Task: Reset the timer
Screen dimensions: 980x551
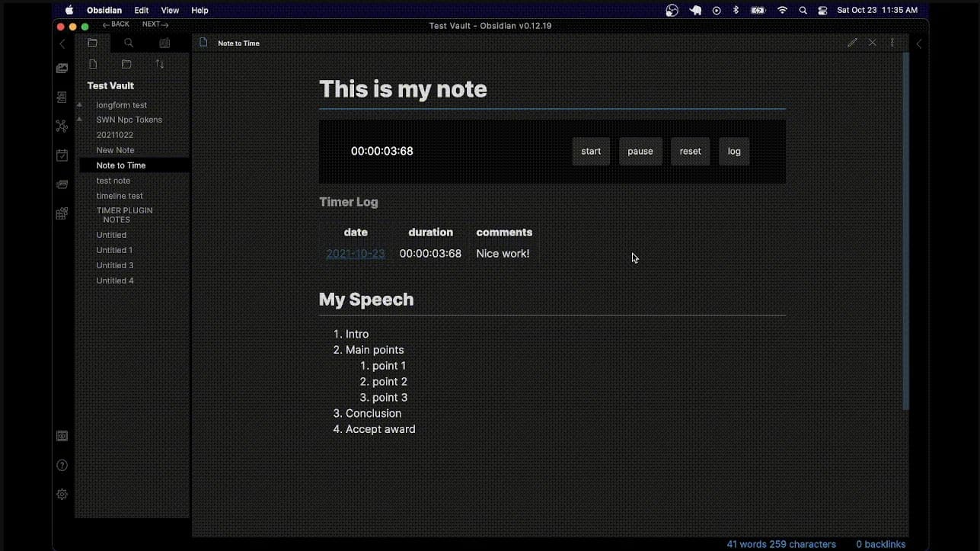Action: click(x=691, y=151)
